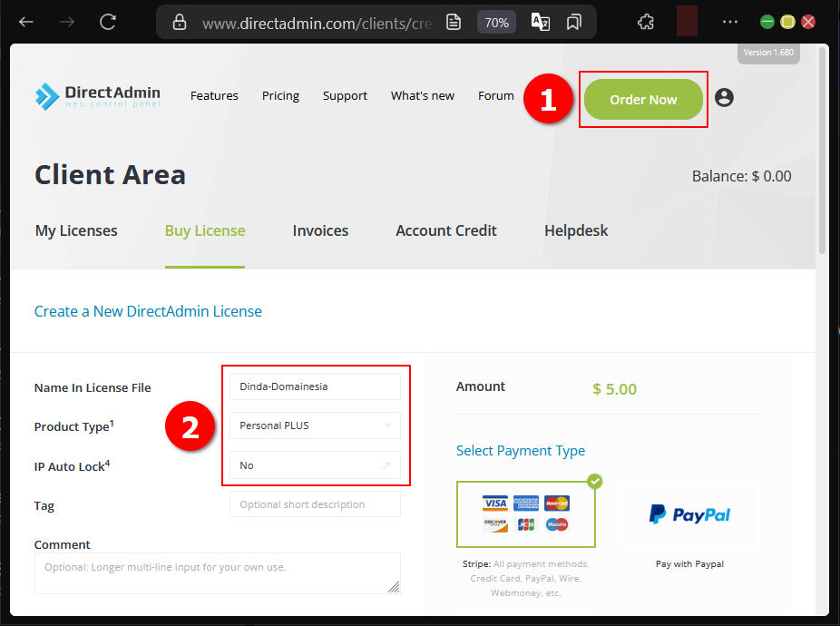Screen dimensions: 840x626
Task: Click the Tag input field
Action: pos(315,504)
